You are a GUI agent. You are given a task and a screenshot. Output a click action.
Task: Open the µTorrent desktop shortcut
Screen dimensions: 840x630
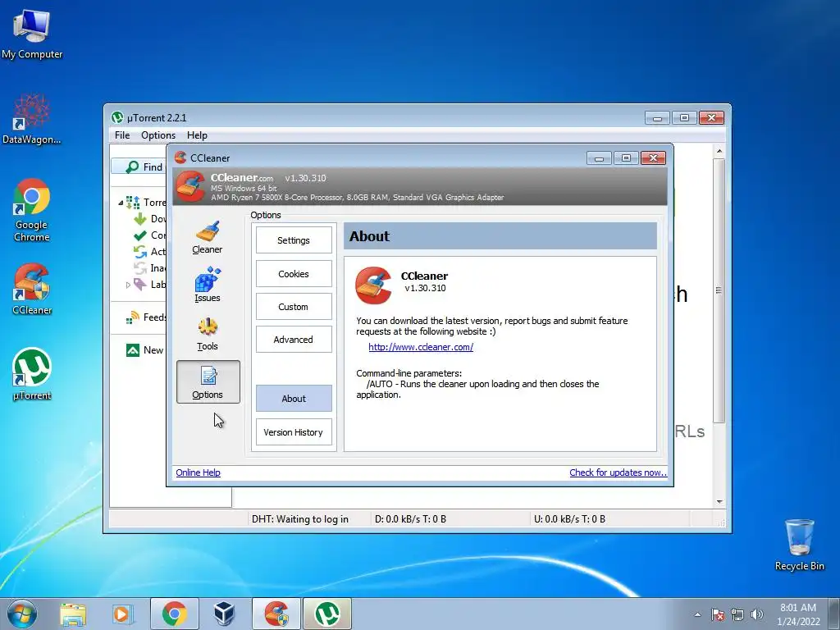(x=32, y=374)
